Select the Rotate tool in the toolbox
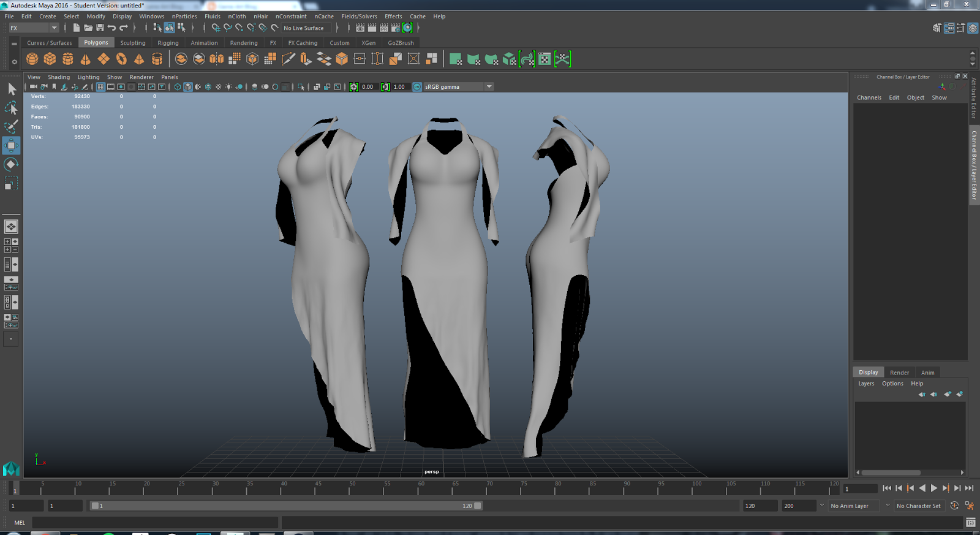This screenshot has height=535, width=980. click(11, 164)
